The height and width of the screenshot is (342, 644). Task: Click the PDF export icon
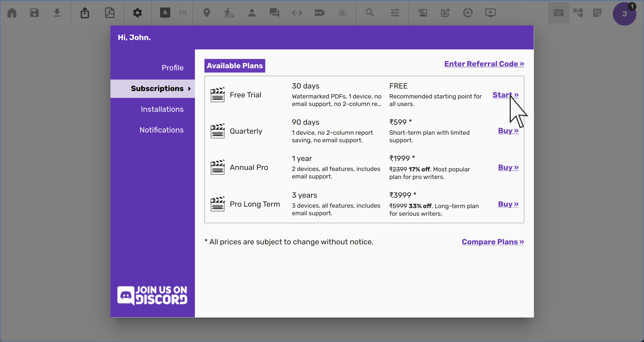coord(109,13)
